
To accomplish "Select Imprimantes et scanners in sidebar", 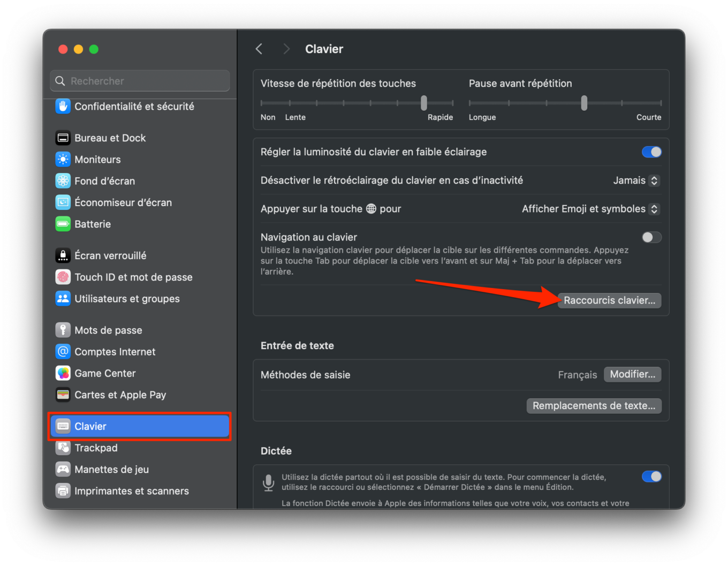I will [140, 491].
